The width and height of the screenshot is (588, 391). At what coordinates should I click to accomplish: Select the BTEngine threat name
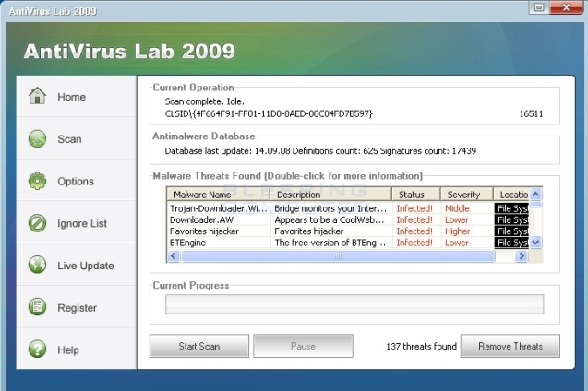pos(188,243)
